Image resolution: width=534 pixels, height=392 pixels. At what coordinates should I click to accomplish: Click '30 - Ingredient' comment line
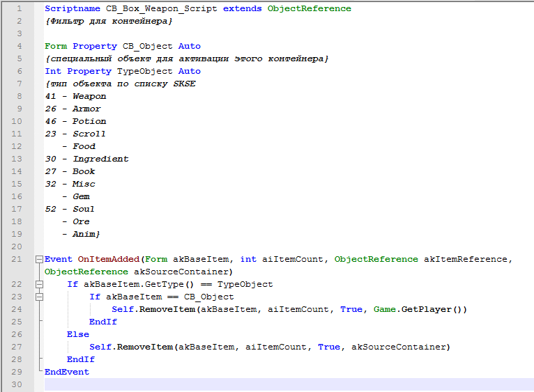pyautogui.click(x=87, y=159)
